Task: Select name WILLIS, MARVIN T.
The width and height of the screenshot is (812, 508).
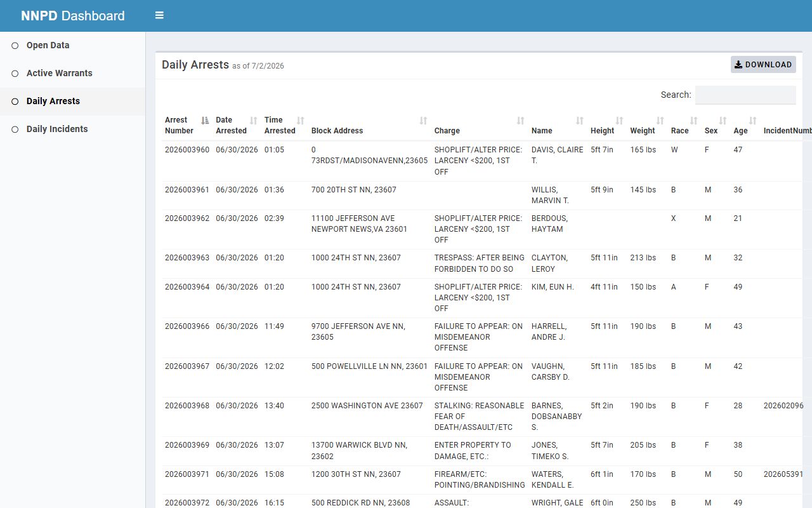Action: [x=550, y=195]
